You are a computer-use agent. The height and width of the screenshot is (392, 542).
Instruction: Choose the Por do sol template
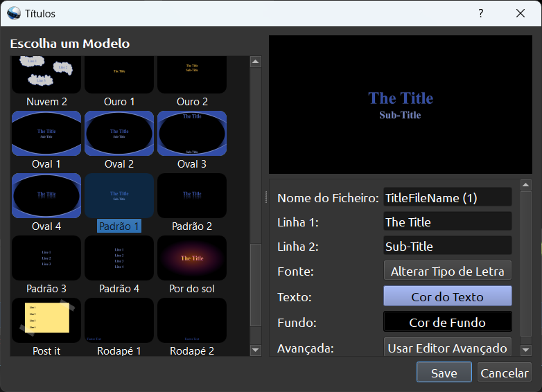coord(192,258)
